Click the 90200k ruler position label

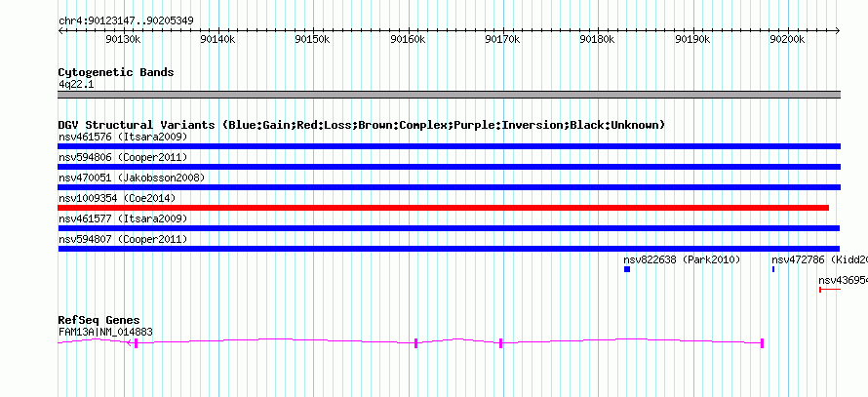point(787,39)
